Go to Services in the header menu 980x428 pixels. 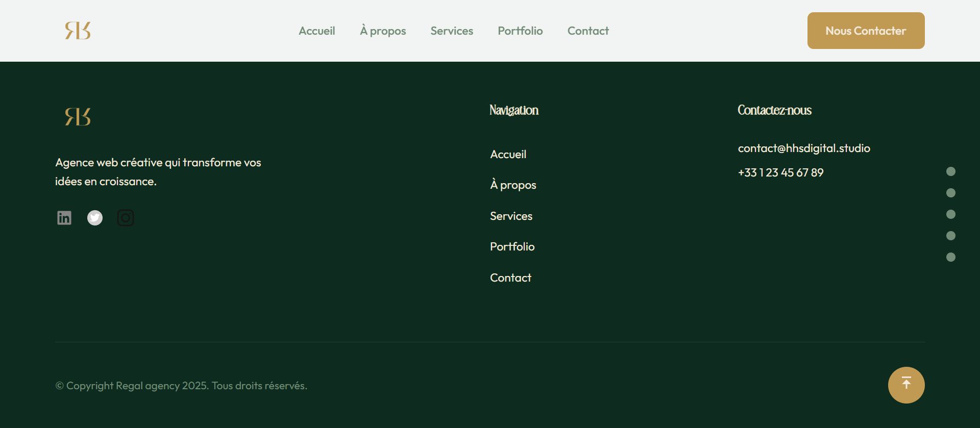452,31
